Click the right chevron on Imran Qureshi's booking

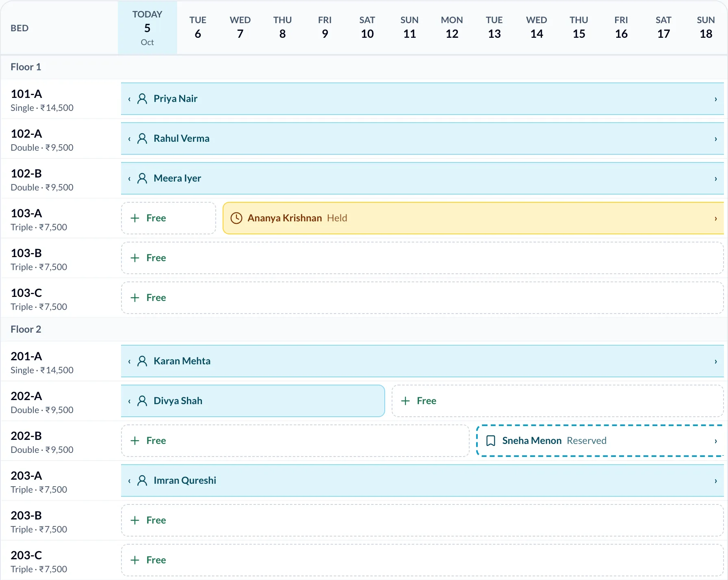click(716, 481)
